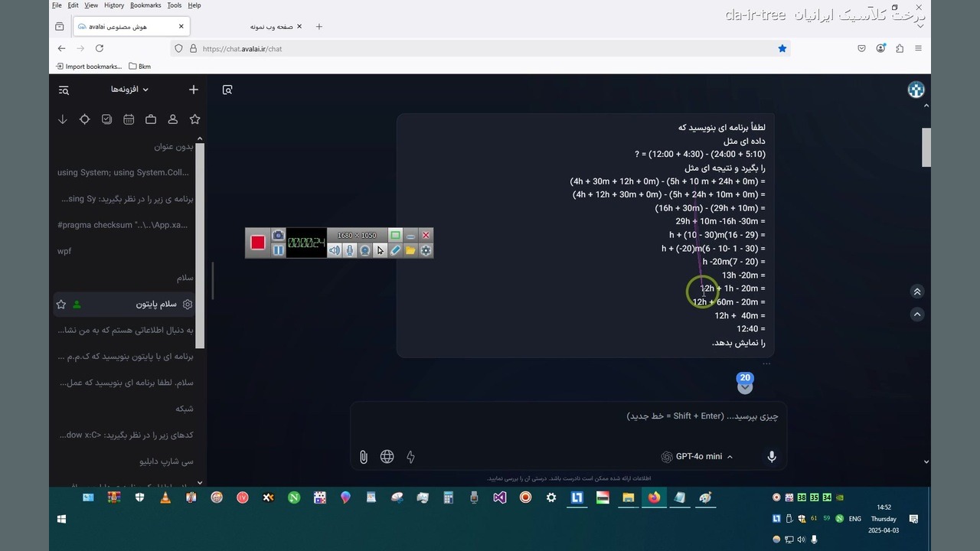The height and width of the screenshot is (551, 980).
Task: Stop recording with the red square button
Action: [258, 243]
